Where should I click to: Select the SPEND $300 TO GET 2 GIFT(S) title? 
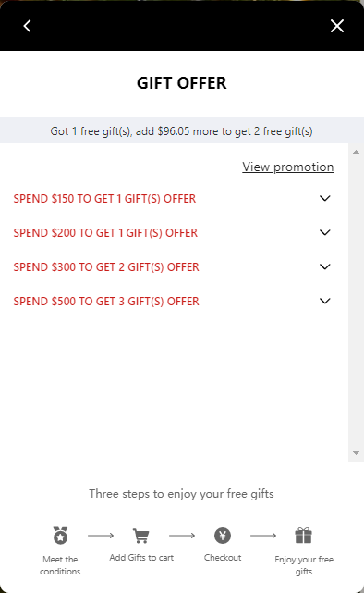pyautogui.click(x=106, y=267)
